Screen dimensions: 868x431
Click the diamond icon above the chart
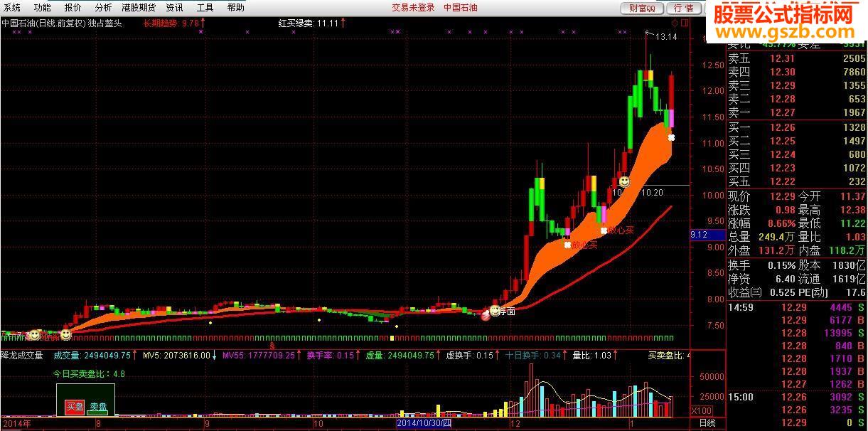tap(674, 23)
